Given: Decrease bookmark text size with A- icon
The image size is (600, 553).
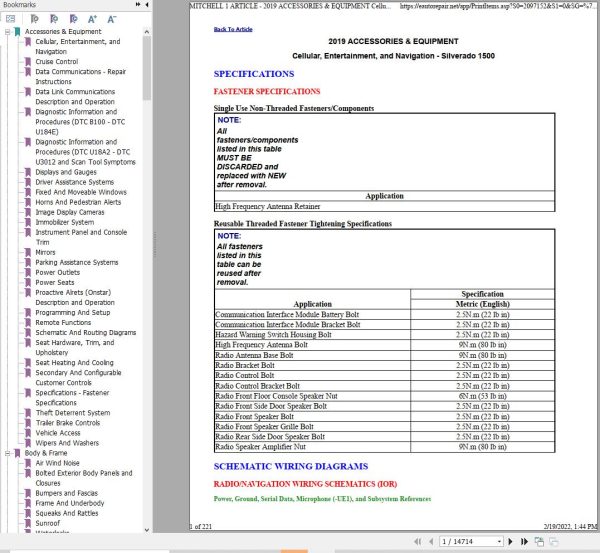Looking at the screenshot, I should pos(111,19).
